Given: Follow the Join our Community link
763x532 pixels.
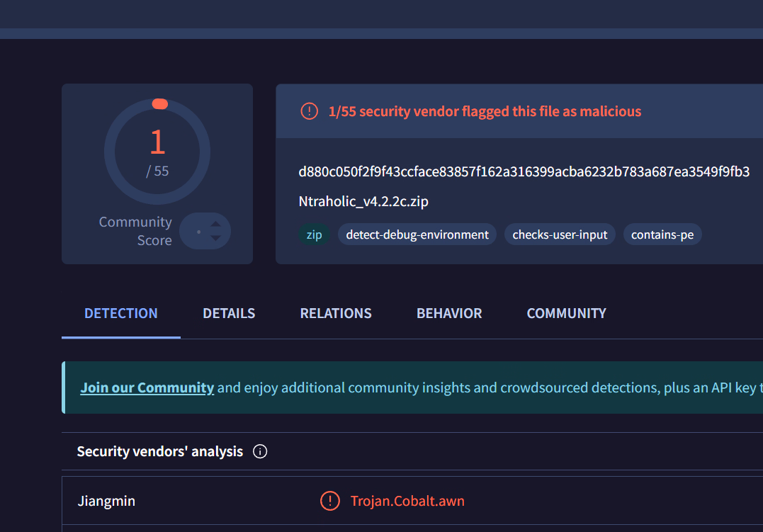Looking at the screenshot, I should point(147,387).
